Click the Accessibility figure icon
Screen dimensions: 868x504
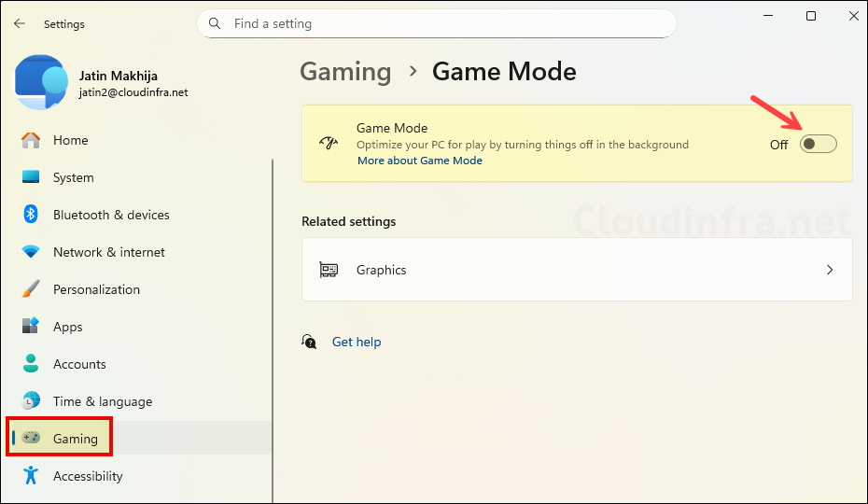(31, 475)
